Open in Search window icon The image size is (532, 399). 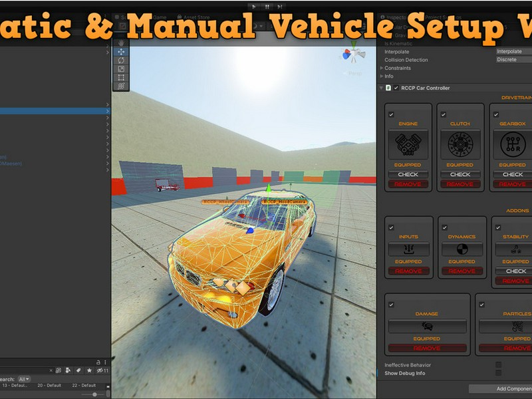59,370
